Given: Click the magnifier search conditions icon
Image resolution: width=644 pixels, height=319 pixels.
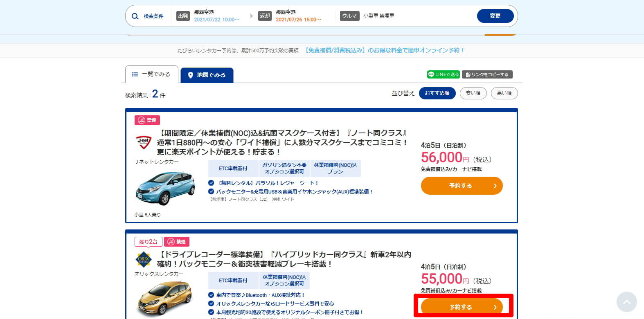Looking at the screenshot, I should pyautogui.click(x=135, y=16).
